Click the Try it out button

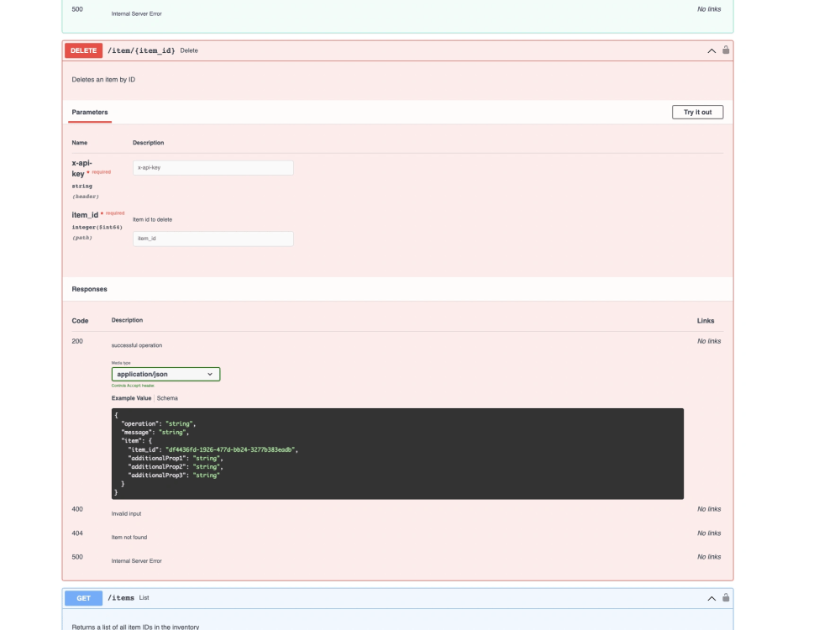(697, 111)
